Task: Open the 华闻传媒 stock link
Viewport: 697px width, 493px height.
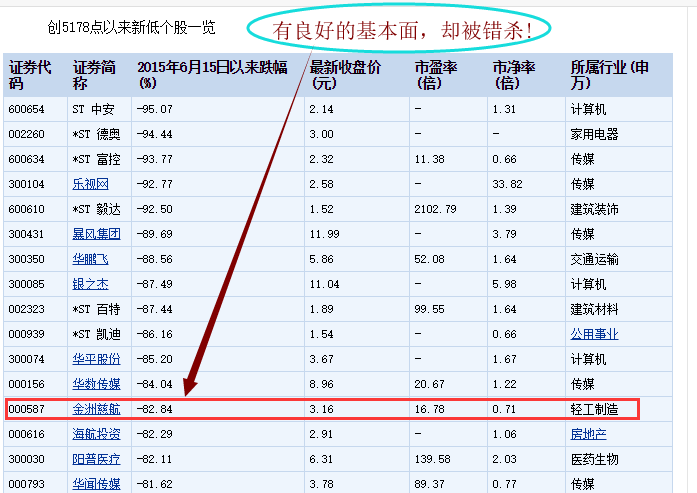Action: pyautogui.click(x=96, y=484)
